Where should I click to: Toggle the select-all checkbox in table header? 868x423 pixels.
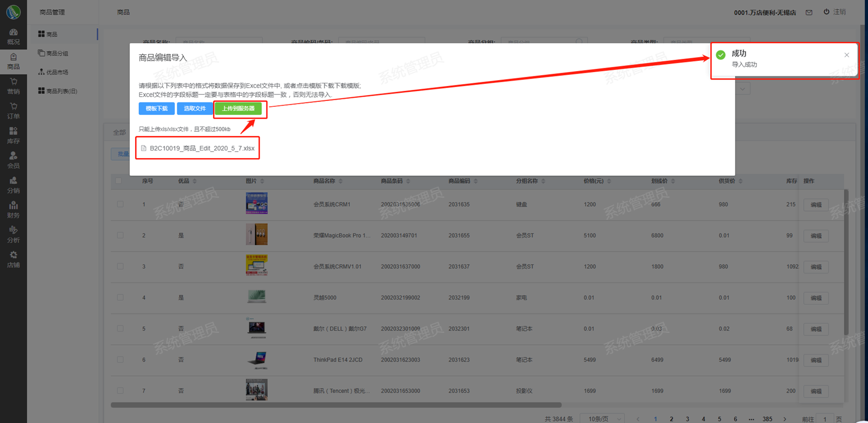pos(119,181)
